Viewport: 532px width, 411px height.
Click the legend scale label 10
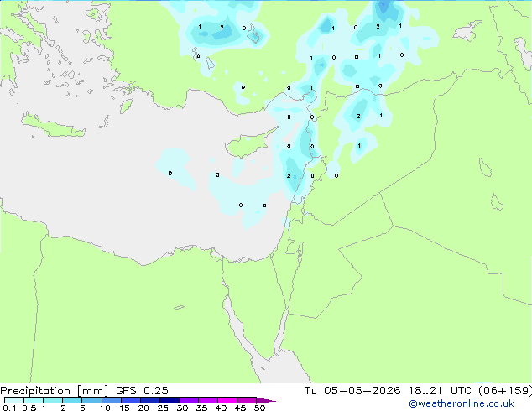pyautogui.click(x=105, y=408)
